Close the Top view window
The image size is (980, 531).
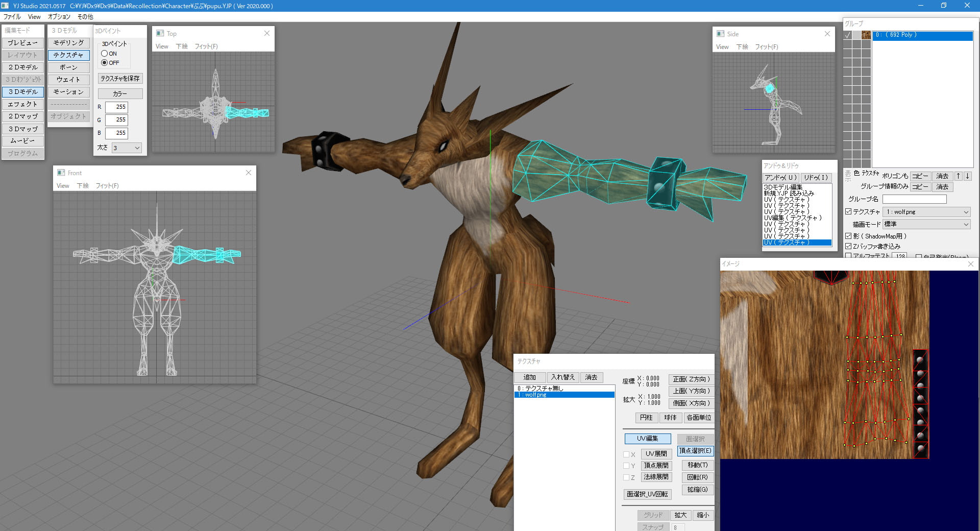pos(267,33)
